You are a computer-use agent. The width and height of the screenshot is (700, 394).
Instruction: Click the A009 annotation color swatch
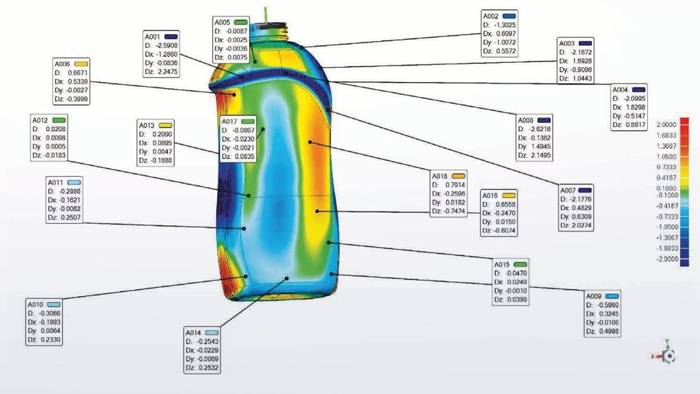[612, 296]
